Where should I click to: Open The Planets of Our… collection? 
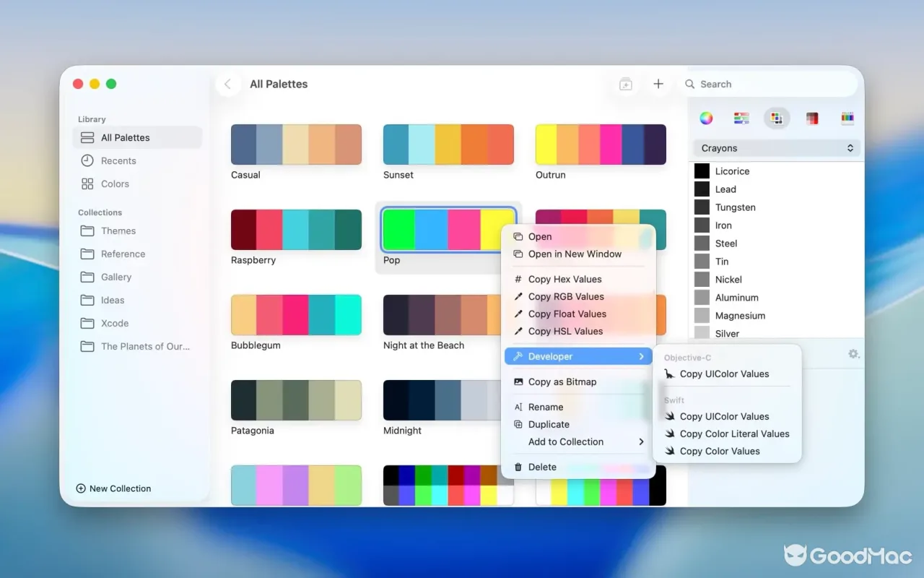click(x=137, y=346)
